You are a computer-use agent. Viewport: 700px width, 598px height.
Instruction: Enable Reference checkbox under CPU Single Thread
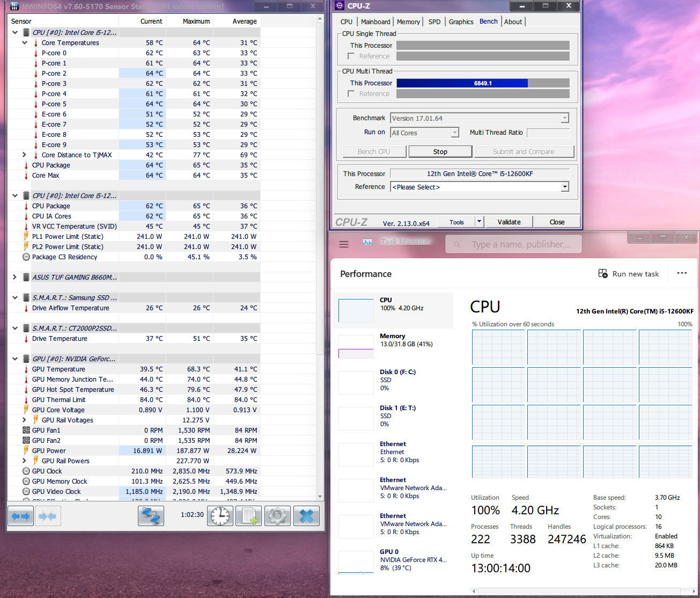(351, 56)
